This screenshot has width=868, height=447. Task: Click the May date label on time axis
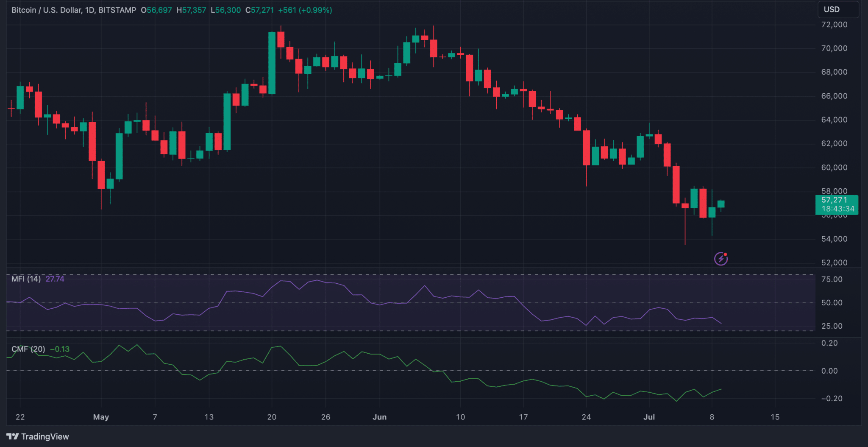pyautogui.click(x=101, y=417)
